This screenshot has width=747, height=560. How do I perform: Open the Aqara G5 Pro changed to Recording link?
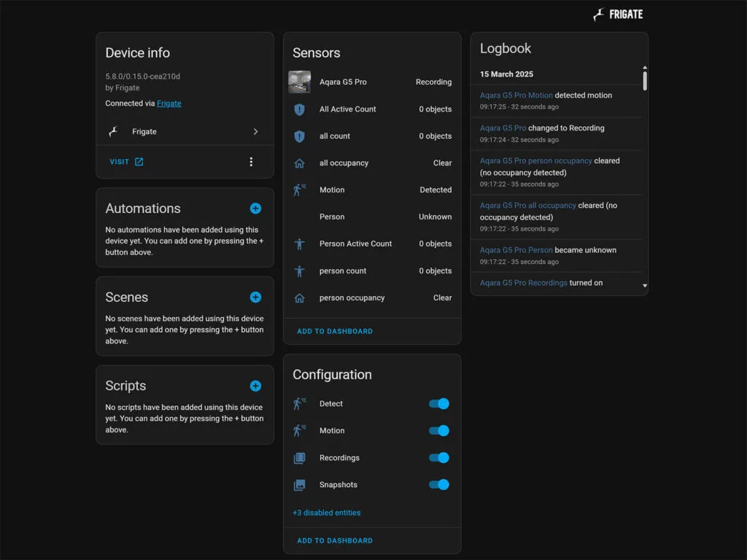point(503,128)
